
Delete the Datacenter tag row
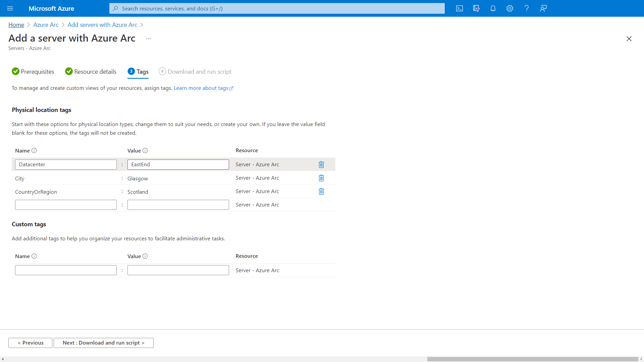(321, 165)
